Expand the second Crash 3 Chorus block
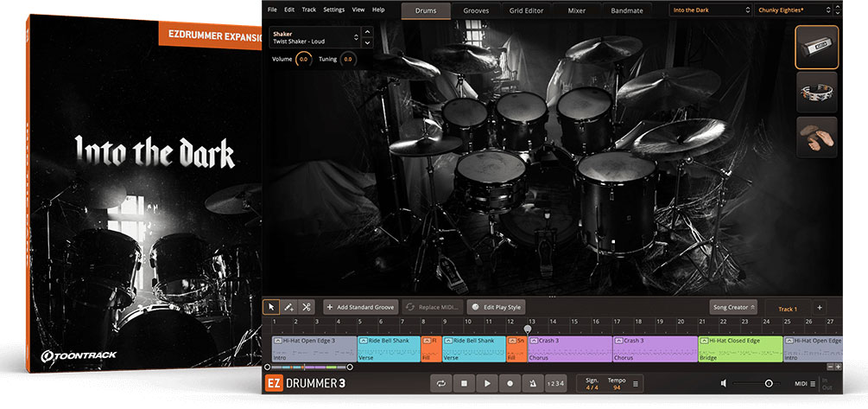Viewport: 868px width, 409px height. tap(619, 341)
